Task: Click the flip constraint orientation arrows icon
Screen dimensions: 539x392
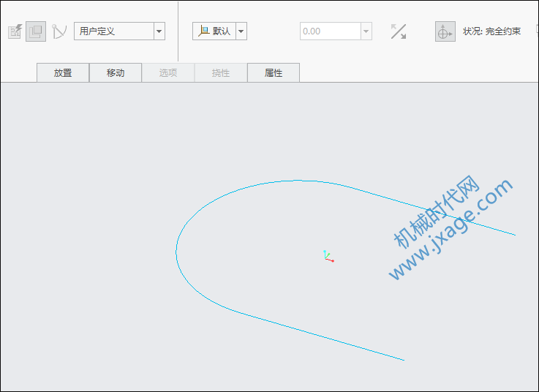Action: click(x=399, y=31)
